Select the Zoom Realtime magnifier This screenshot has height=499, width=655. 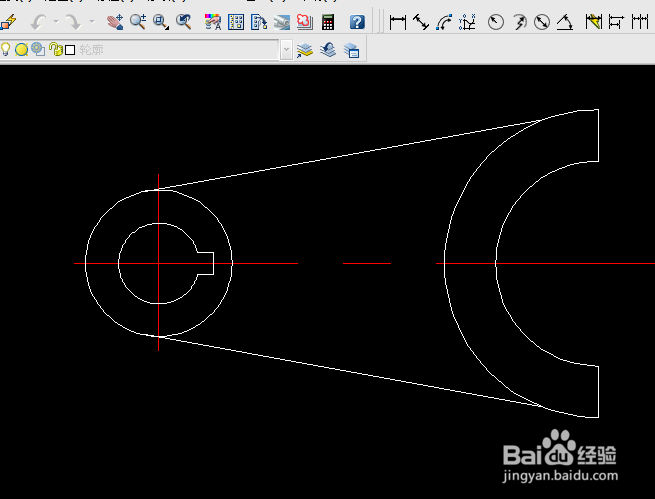coord(138,22)
